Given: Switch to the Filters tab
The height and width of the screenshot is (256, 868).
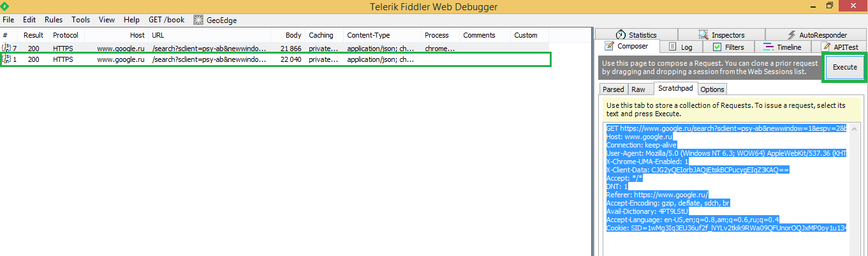Looking at the screenshot, I should tap(728, 47).
